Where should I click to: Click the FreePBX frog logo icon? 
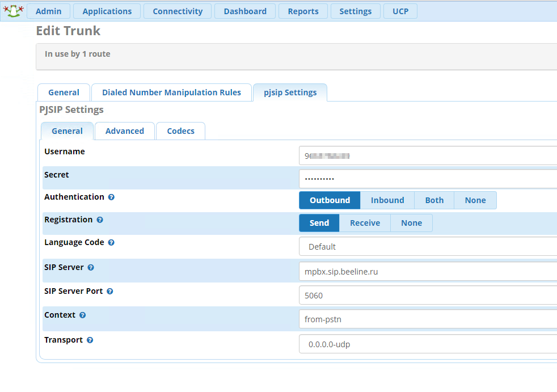click(x=12, y=11)
